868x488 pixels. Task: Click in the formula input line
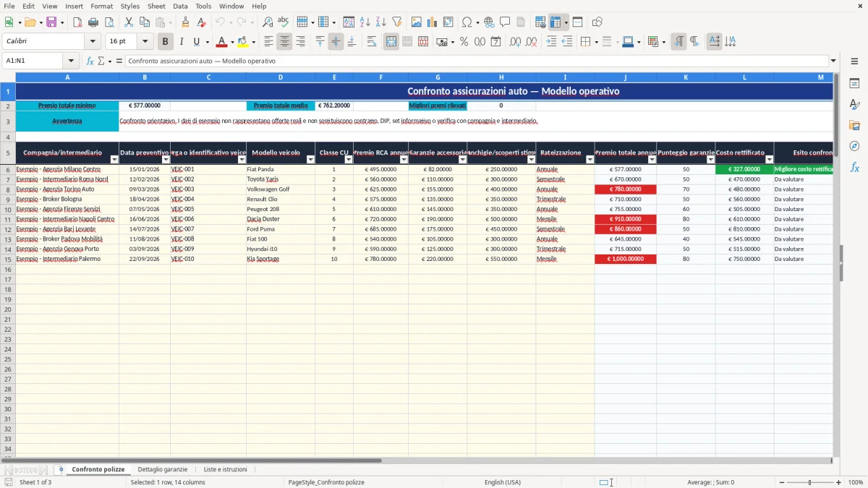click(477, 61)
